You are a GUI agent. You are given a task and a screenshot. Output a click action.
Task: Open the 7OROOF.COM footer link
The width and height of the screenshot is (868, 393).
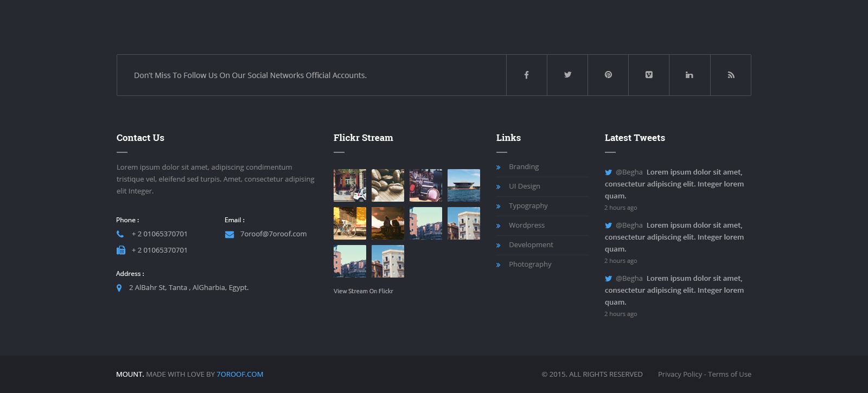(240, 374)
